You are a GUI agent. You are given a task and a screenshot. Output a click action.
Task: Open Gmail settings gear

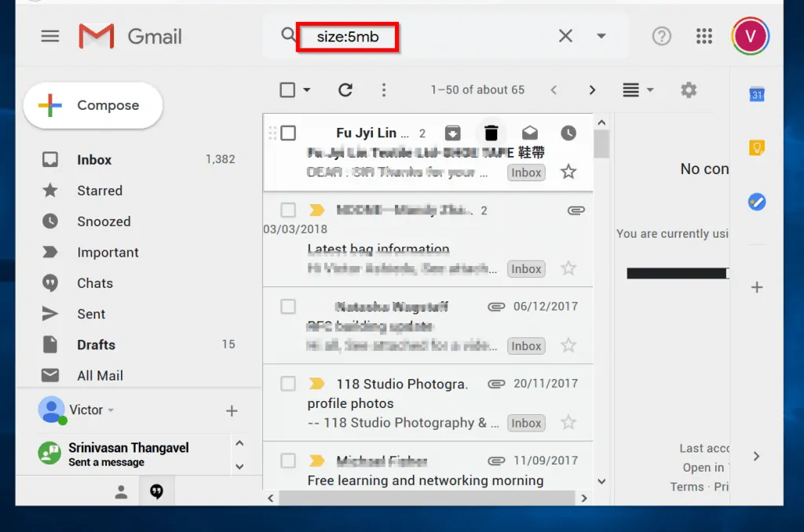[x=689, y=89]
